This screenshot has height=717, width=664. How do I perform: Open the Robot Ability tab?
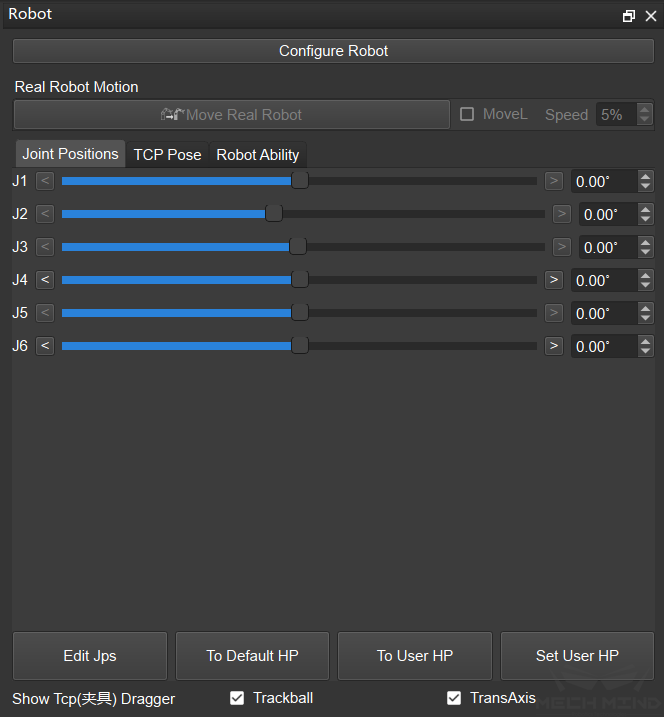258,155
